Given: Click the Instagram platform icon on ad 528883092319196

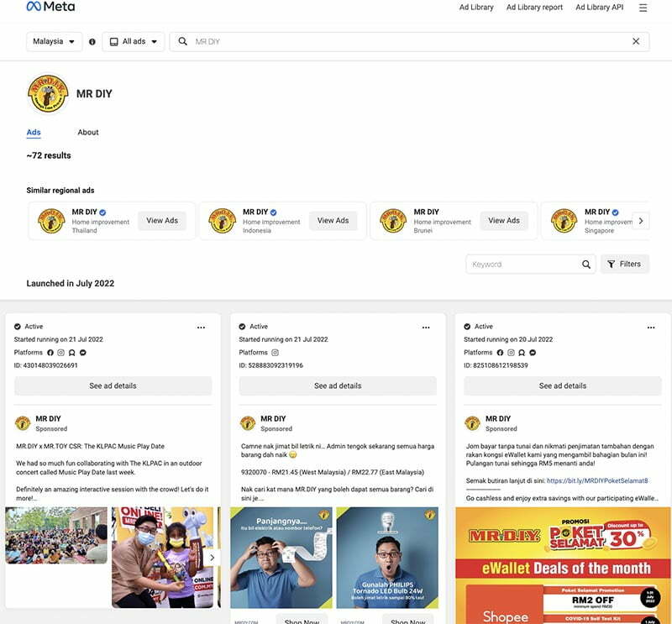Looking at the screenshot, I should (x=276, y=353).
